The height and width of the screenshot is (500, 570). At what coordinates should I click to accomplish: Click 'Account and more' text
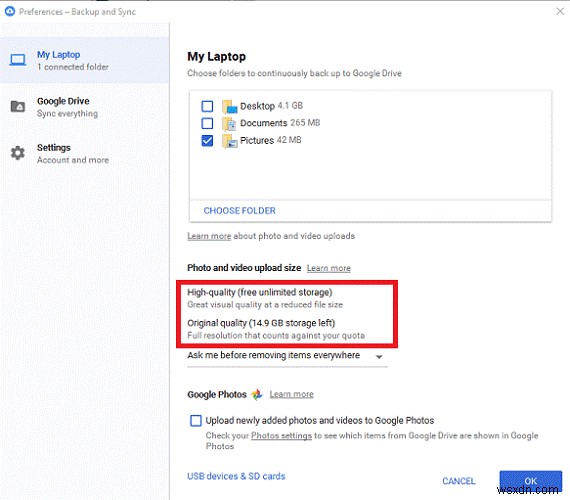click(73, 160)
